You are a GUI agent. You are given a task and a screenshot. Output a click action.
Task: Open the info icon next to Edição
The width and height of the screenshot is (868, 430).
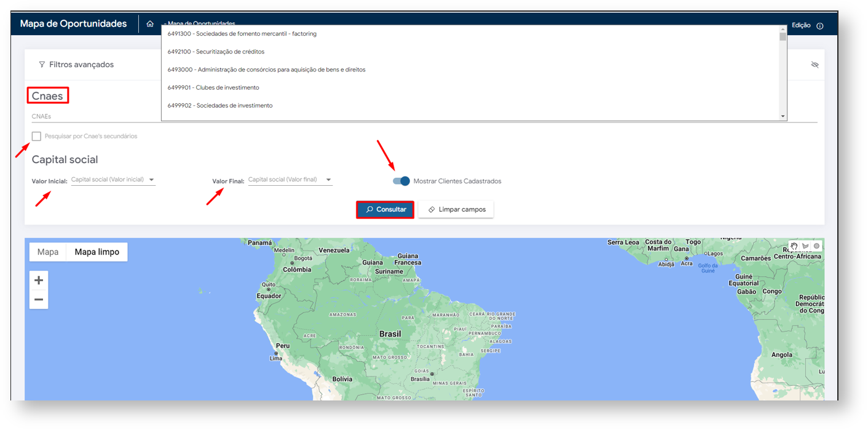pos(819,26)
